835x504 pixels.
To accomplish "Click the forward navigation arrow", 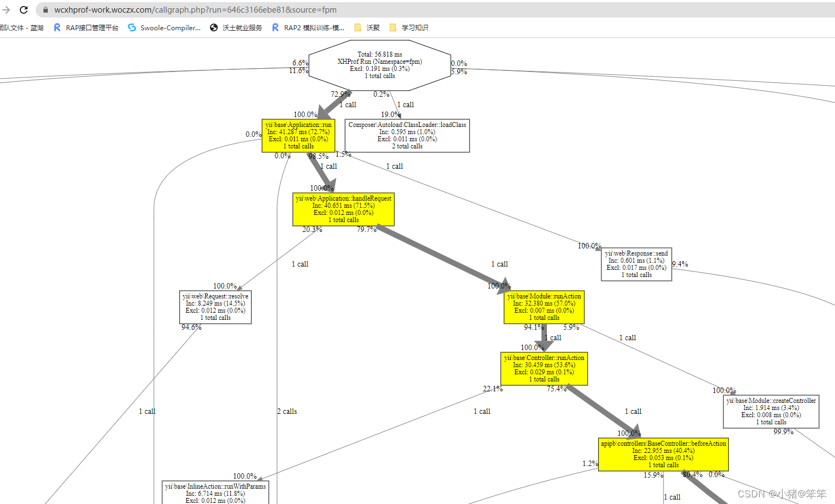I will (6, 10).
